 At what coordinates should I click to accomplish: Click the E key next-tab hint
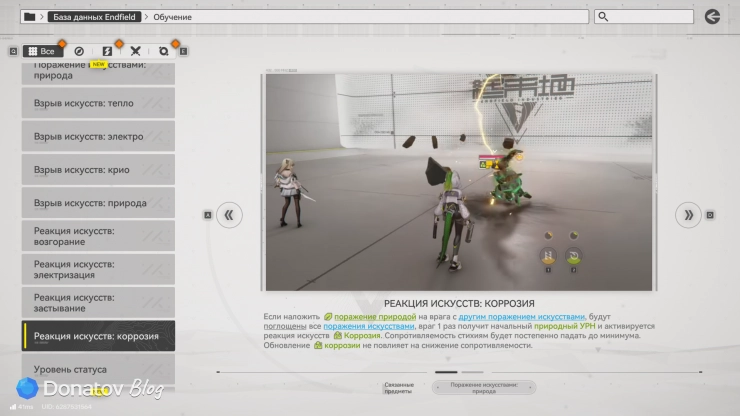tap(183, 51)
